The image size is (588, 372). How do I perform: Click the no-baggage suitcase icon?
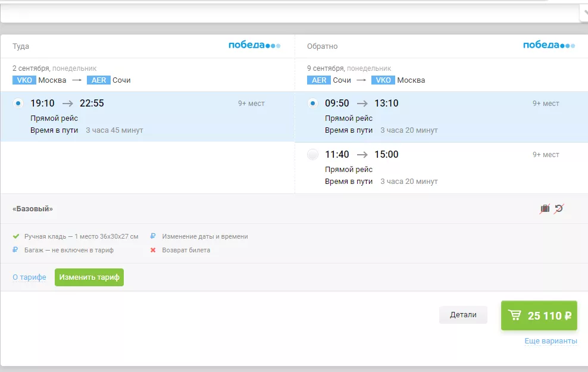545,209
